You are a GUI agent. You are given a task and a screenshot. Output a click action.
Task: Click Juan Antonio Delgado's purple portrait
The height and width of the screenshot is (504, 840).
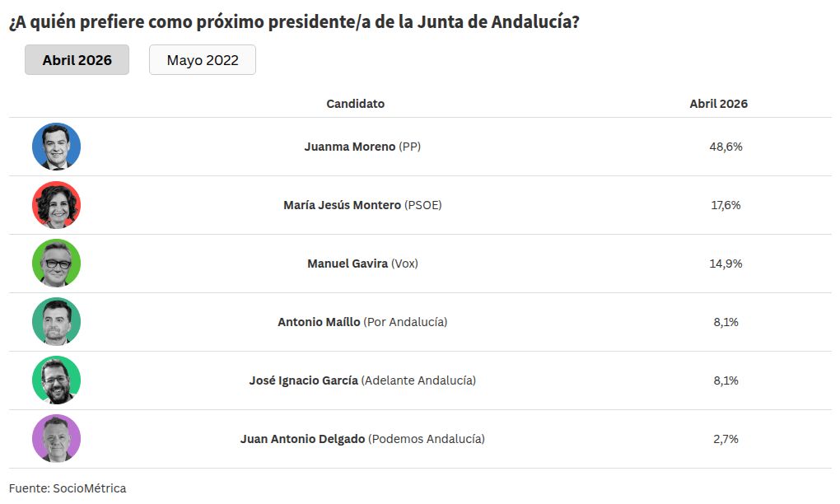pos(56,439)
